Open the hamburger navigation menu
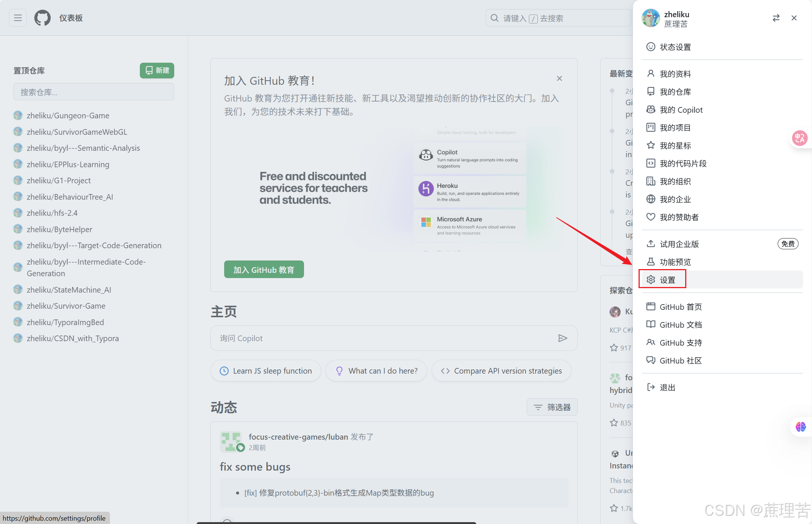Screen dimensions: 812x524 click(18, 18)
